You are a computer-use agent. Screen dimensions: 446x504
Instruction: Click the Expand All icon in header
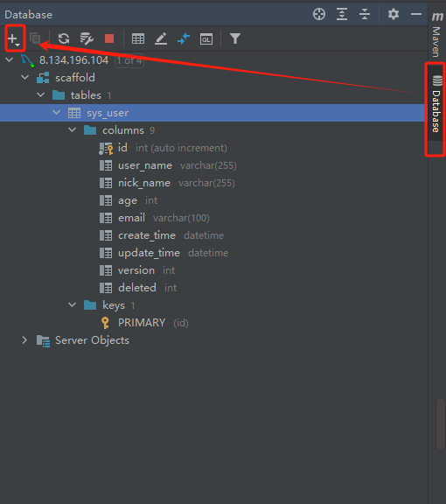[x=342, y=14]
